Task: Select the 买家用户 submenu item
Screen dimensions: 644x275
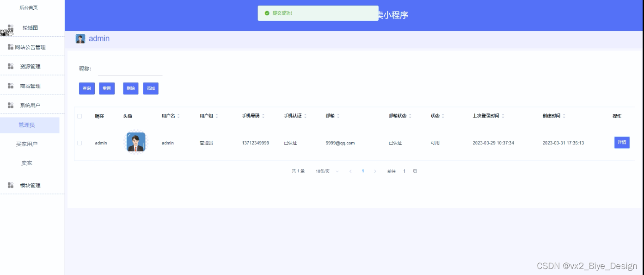Action: click(27, 144)
